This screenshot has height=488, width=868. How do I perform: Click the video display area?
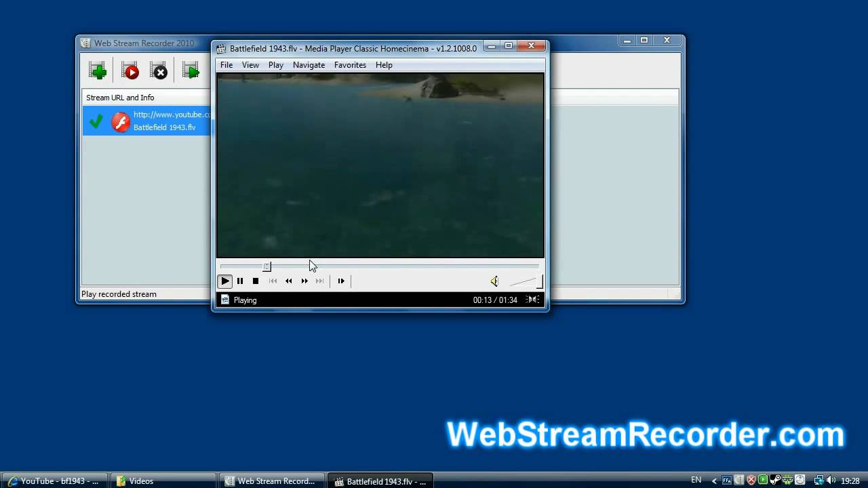pos(380,165)
